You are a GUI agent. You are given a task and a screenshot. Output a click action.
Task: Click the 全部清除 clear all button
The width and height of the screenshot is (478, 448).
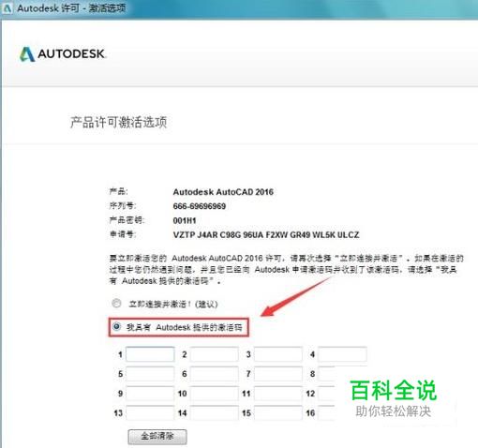[157, 437]
